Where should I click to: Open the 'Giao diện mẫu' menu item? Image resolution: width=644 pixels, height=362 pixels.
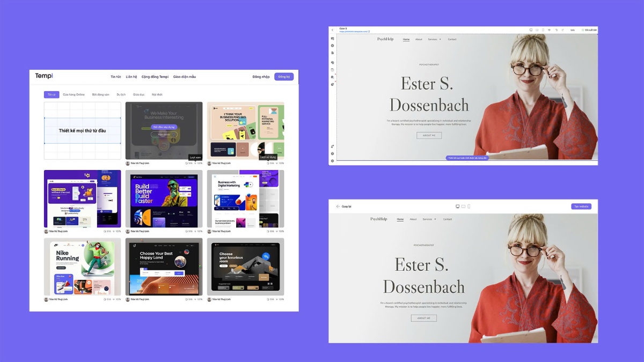click(184, 77)
